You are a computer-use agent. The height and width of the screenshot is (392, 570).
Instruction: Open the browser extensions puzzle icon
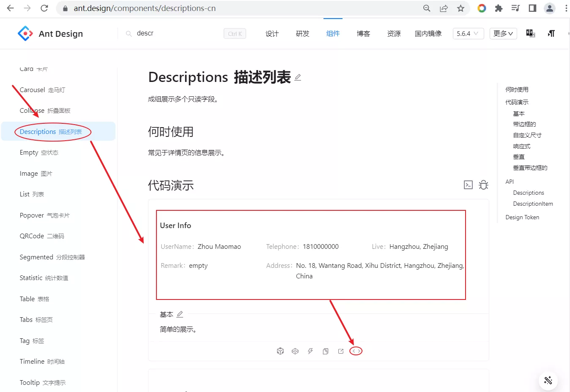499,8
